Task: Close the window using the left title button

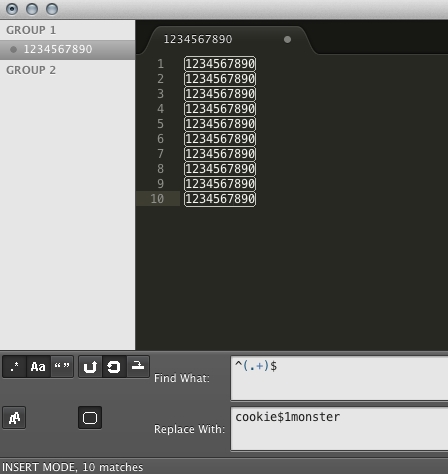Action: click(12, 9)
